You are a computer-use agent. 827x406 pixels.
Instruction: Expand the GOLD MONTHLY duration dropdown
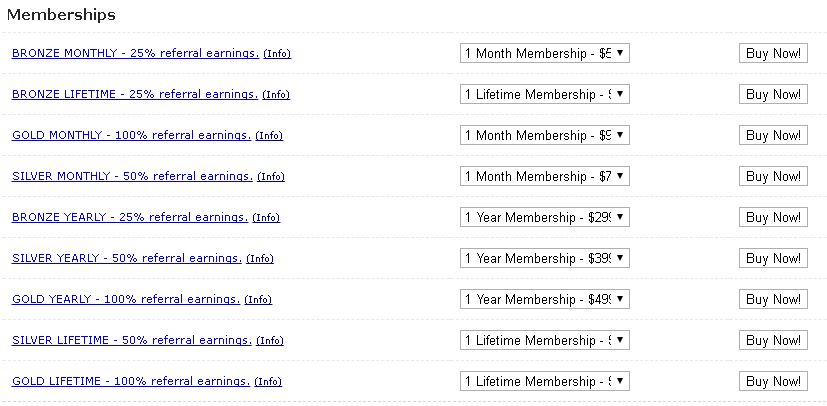(545, 136)
